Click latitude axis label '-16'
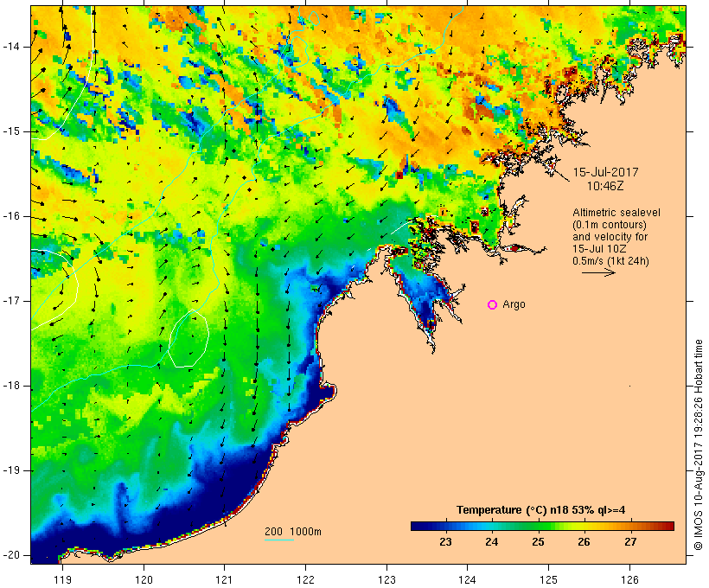709x588 pixels. click(11, 216)
